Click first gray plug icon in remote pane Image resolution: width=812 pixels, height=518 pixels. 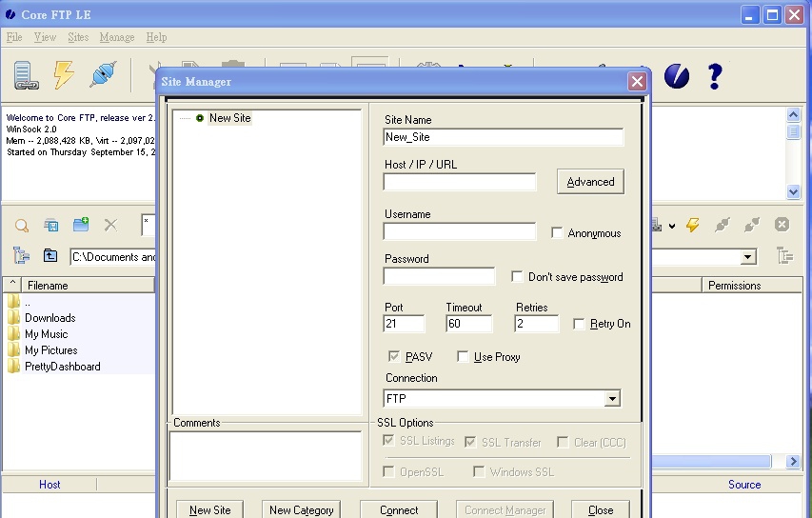click(x=723, y=225)
